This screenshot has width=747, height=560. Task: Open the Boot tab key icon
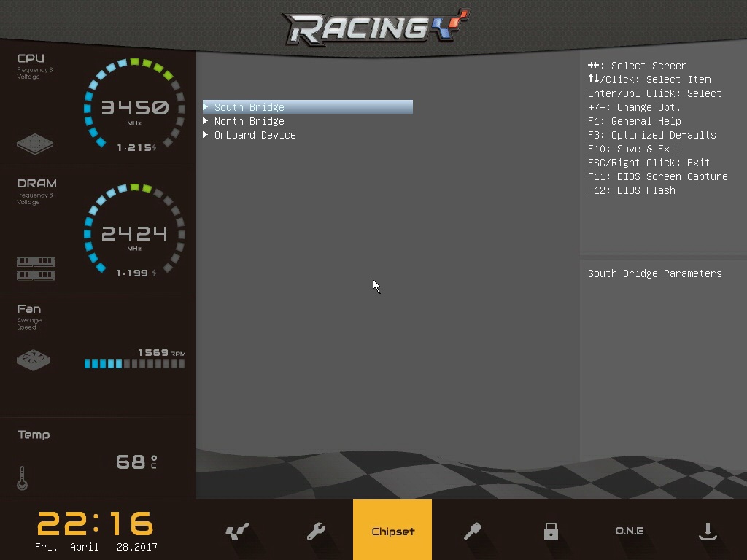click(472, 531)
